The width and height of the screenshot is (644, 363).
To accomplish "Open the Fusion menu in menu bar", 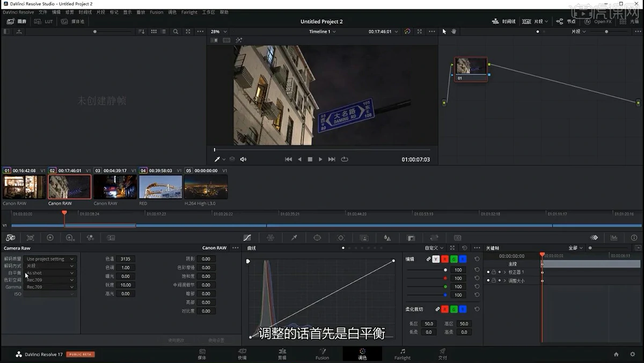I will click(x=156, y=12).
